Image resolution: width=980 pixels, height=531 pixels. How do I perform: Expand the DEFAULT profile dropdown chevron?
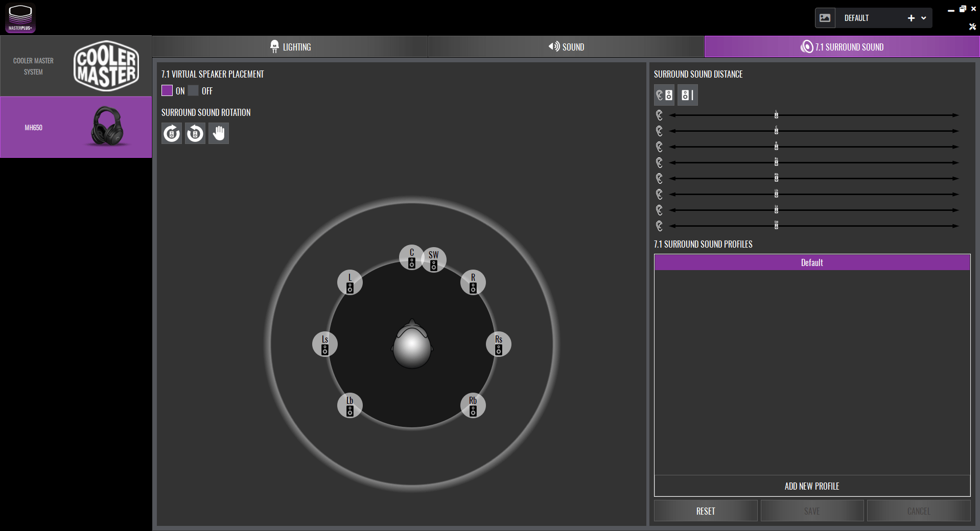[924, 18]
